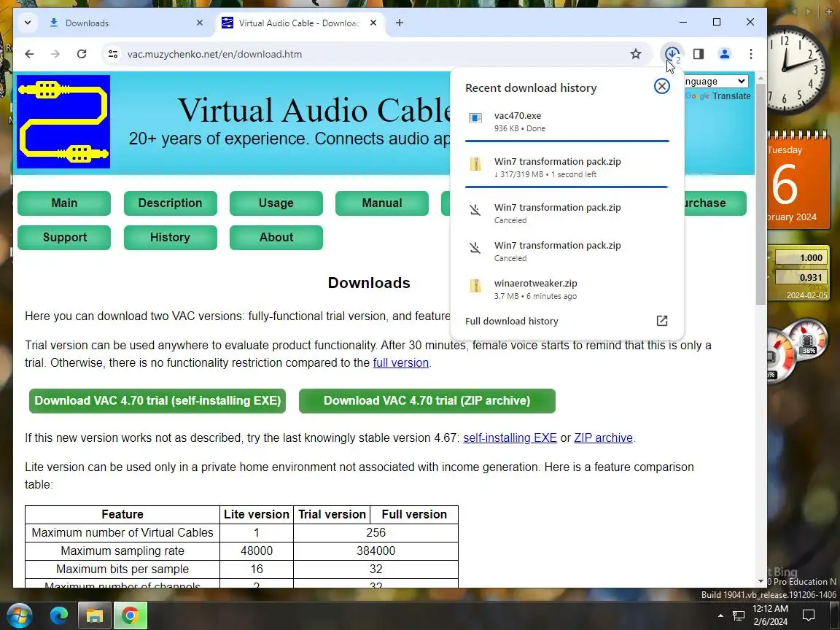The width and height of the screenshot is (840, 630).
Task: Select the Virtual Audio Cable tab
Action: [x=300, y=23]
